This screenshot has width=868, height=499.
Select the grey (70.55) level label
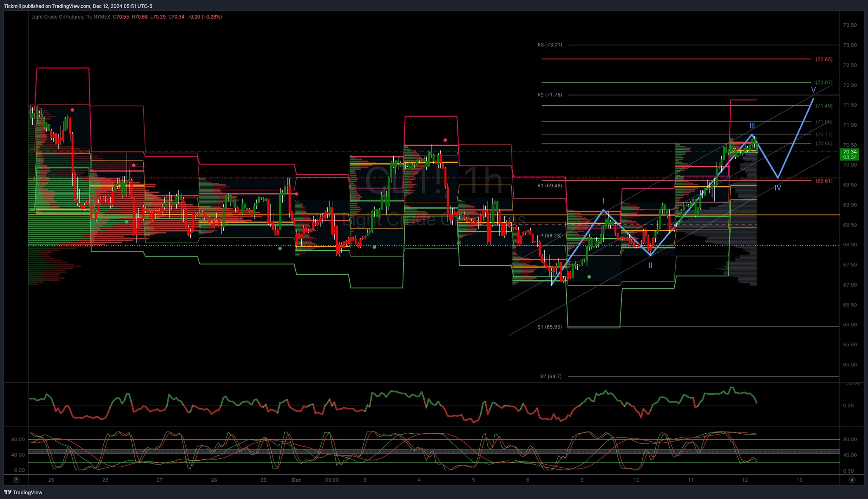pos(824,144)
